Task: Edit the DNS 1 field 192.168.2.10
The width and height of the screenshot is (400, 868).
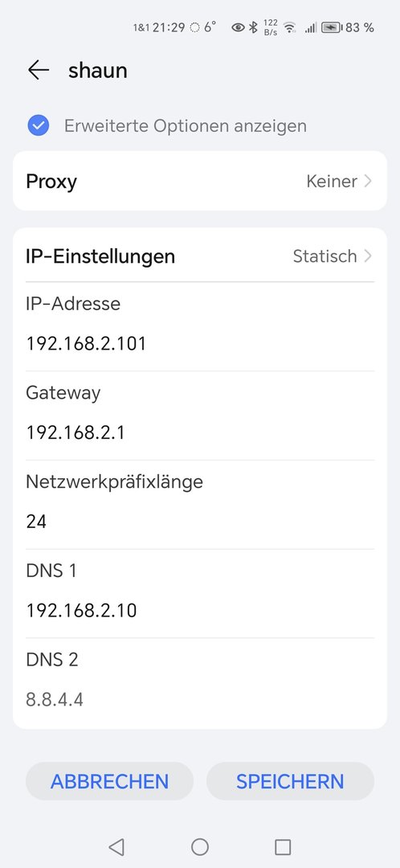Action: click(200, 611)
